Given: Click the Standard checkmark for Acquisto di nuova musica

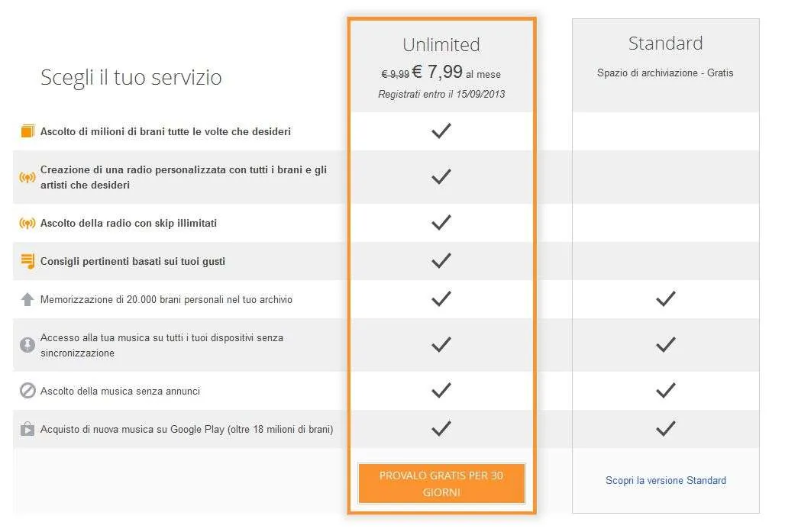Looking at the screenshot, I should pyautogui.click(x=665, y=428).
